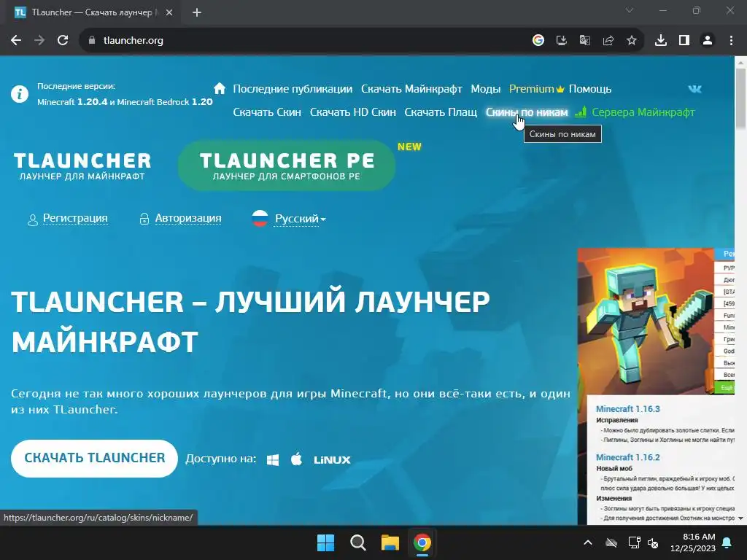The height and width of the screenshot is (560, 747).
Task: Open muted volume icon in tray
Action: pyautogui.click(x=653, y=542)
